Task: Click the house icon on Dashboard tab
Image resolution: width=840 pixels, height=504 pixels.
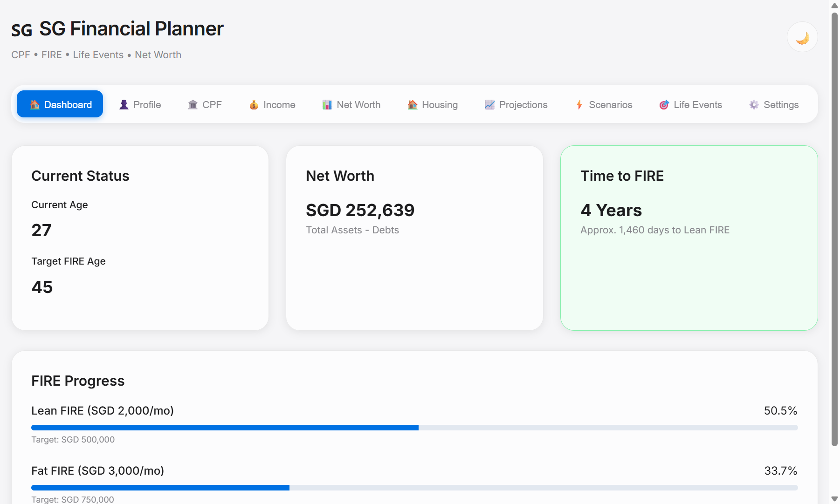Action: (x=34, y=105)
